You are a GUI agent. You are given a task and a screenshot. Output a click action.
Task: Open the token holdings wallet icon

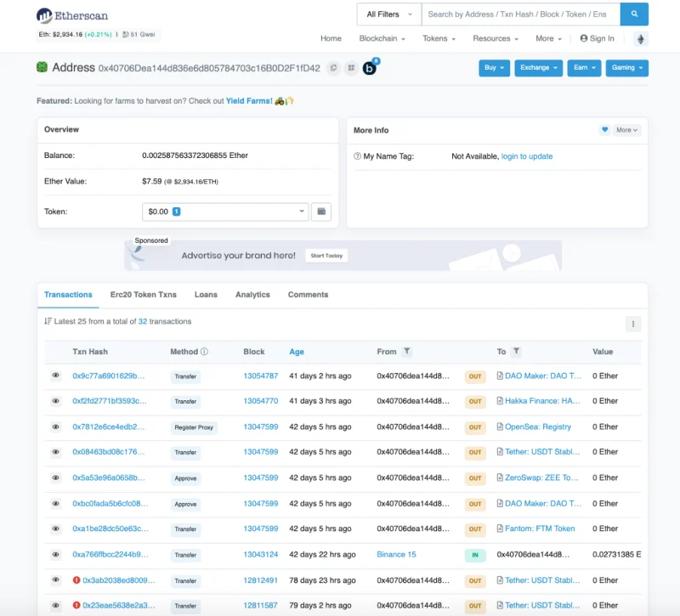(321, 212)
